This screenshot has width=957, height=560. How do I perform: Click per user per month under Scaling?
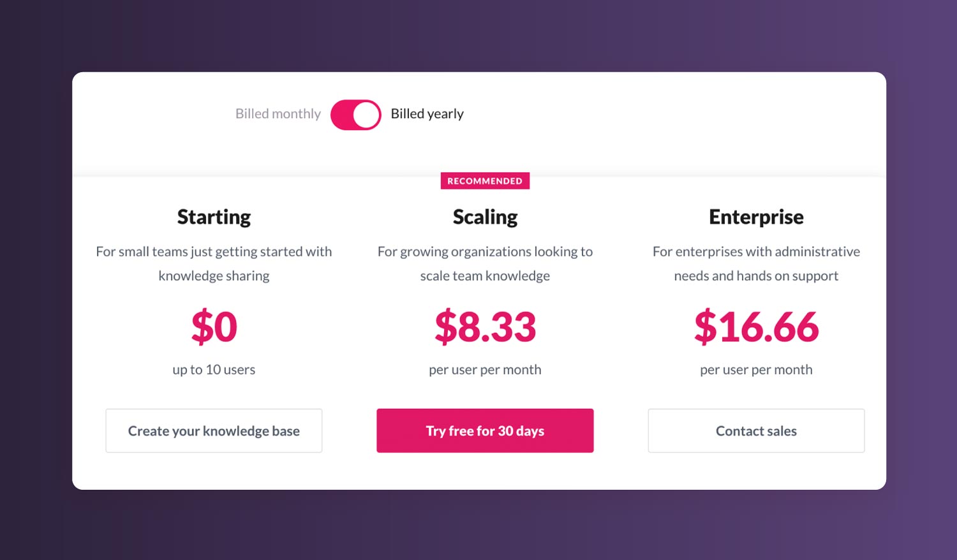click(x=485, y=369)
